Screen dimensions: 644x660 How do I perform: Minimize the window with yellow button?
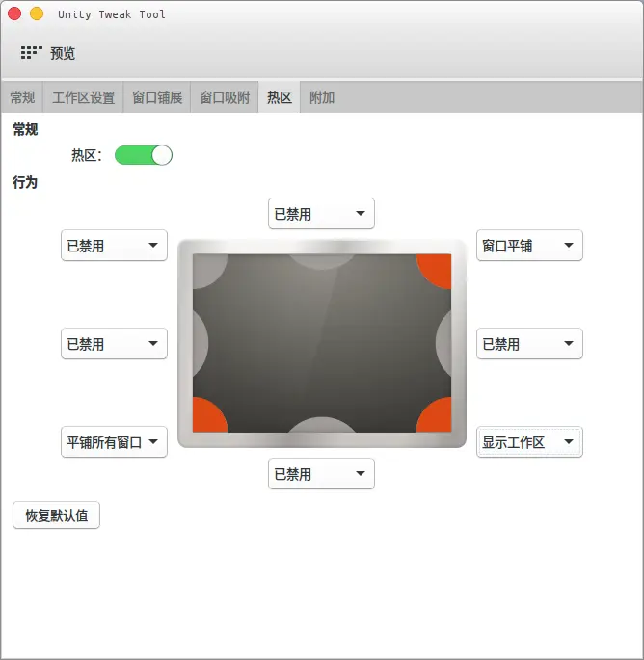[37, 13]
